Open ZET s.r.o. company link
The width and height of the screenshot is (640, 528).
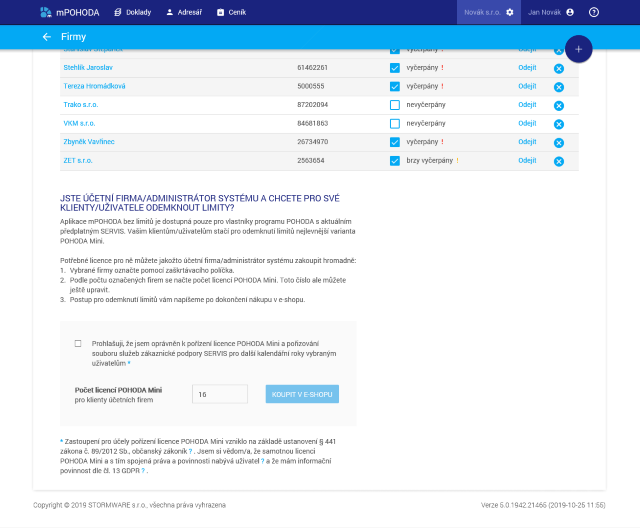click(x=78, y=160)
